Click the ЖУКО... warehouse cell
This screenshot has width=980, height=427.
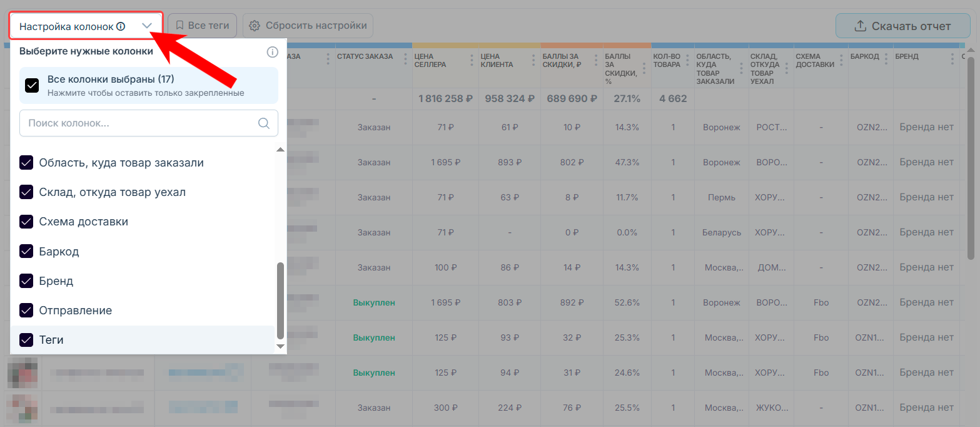pyautogui.click(x=772, y=408)
